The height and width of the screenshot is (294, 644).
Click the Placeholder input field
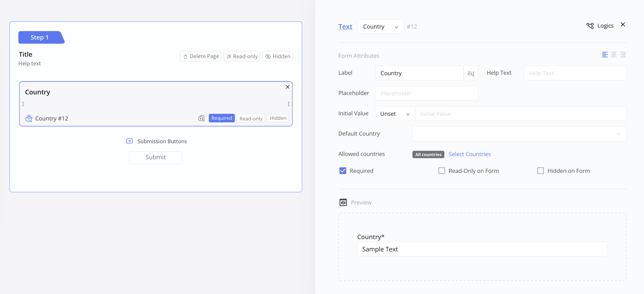coord(426,93)
